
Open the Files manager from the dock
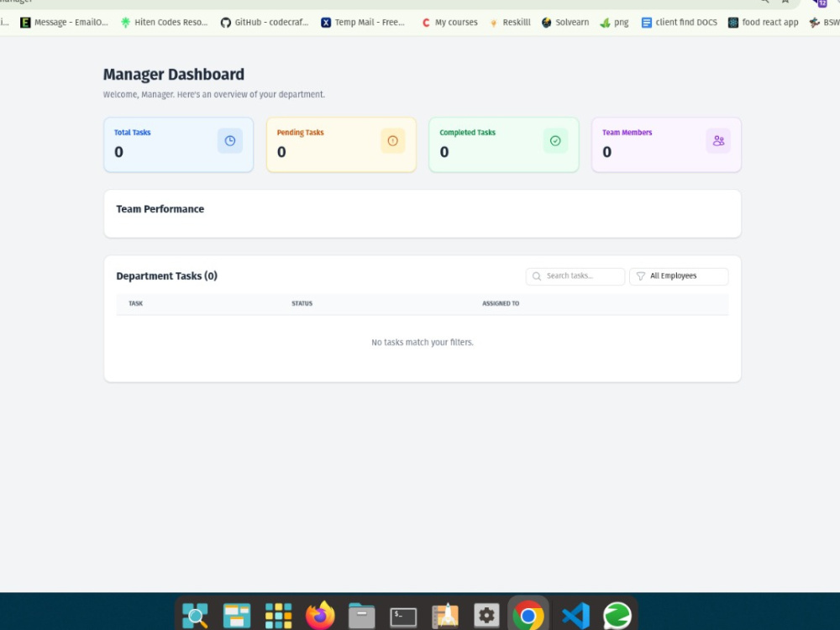(x=361, y=616)
